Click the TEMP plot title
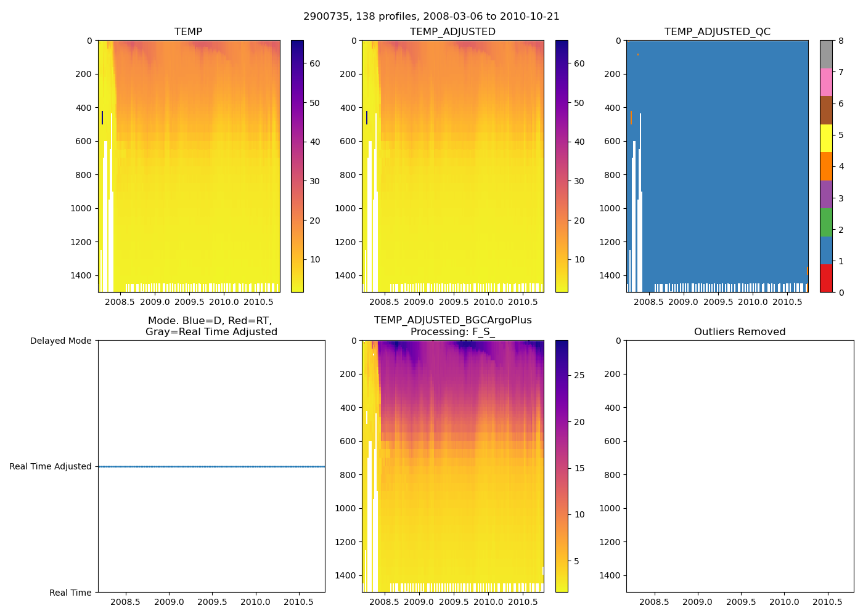863x616 pixels. [x=188, y=32]
